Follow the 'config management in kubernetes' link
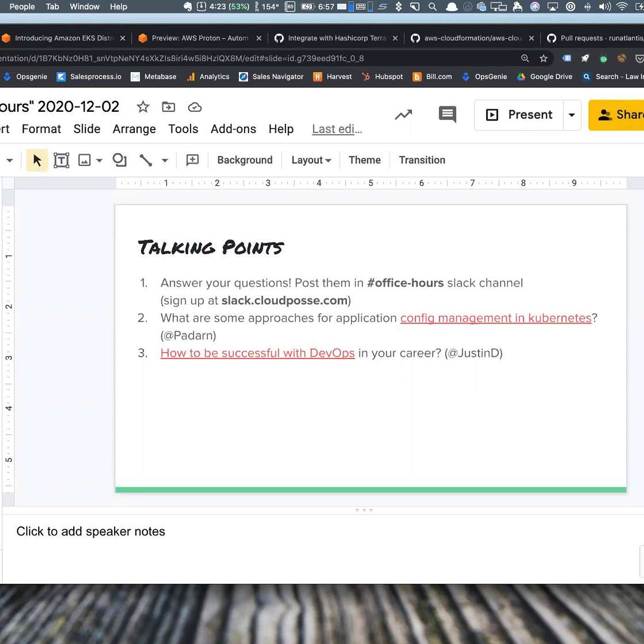The width and height of the screenshot is (644, 644). (x=495, y=318)
